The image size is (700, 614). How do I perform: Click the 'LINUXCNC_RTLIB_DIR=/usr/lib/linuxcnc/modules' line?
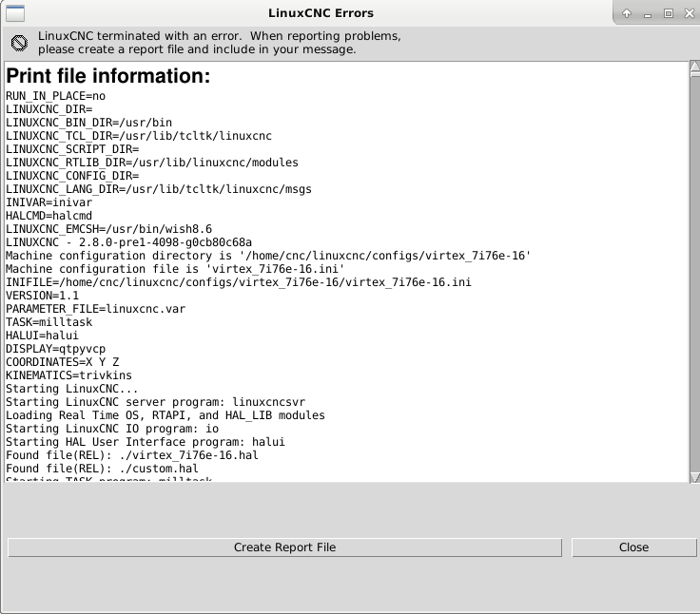tap(152, 163)
